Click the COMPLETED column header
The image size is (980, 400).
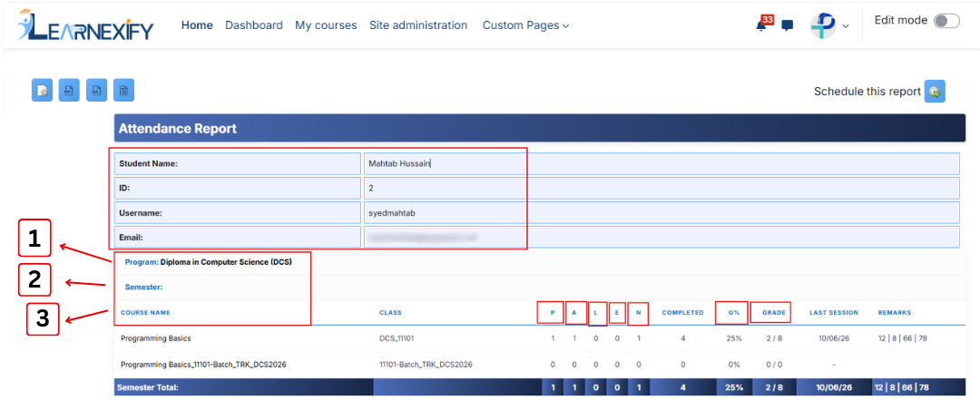[682, 313]
